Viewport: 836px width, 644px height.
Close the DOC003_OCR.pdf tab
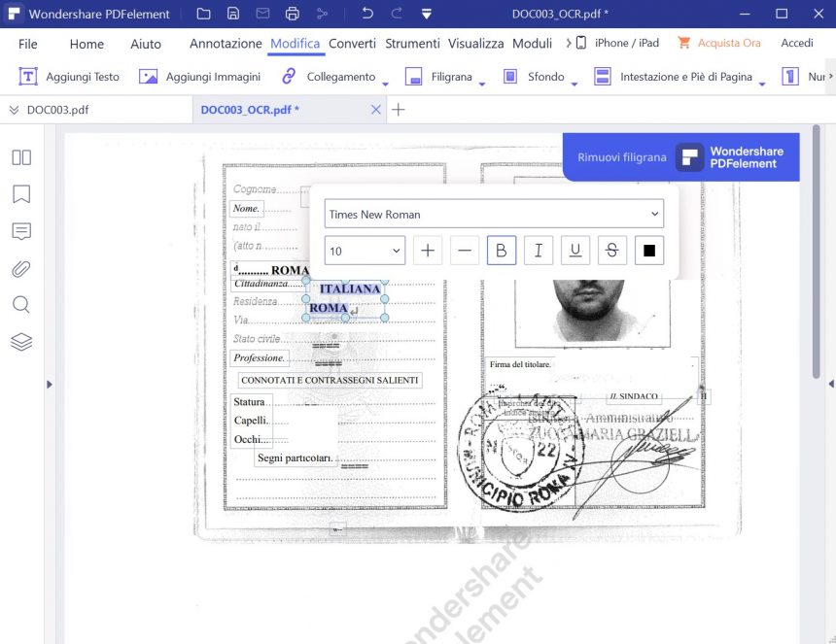376,109
